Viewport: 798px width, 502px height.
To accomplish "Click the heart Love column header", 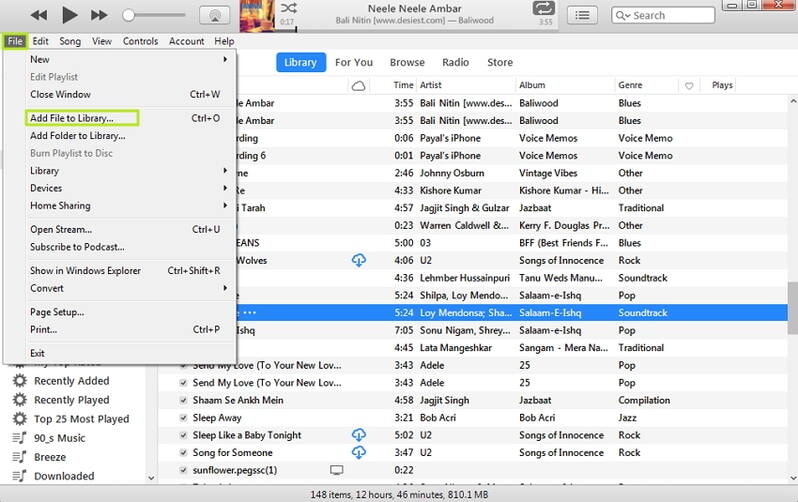I will coord(689,86).
